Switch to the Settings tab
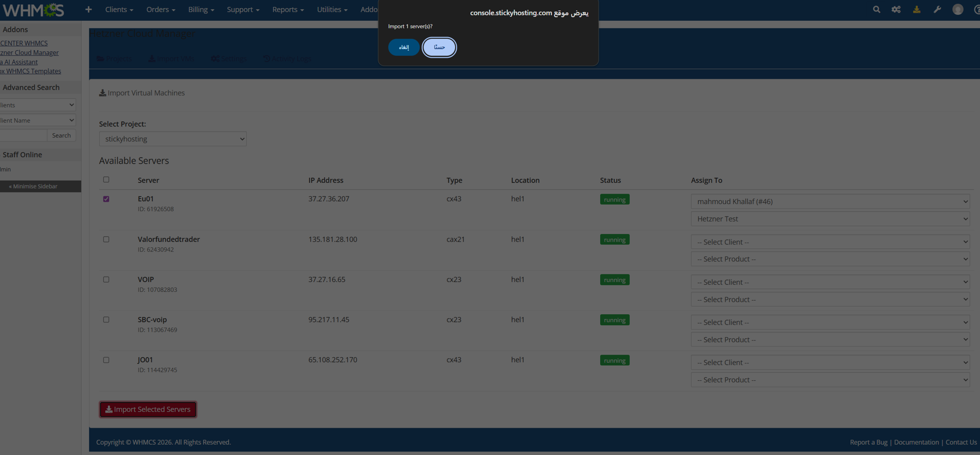980x455 pixels. point(228,58)
